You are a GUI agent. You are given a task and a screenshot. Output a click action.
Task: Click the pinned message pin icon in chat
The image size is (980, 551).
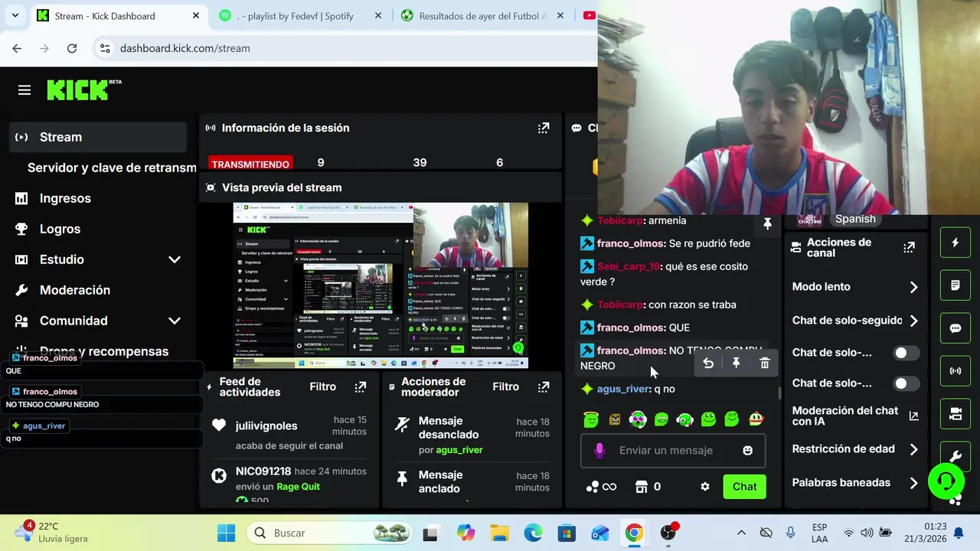click(767, 223)
